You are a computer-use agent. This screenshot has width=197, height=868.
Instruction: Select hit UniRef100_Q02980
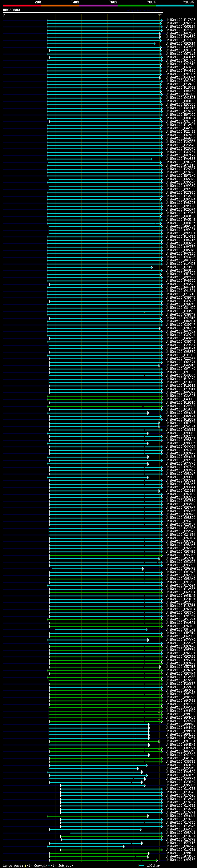pos(180,81)
